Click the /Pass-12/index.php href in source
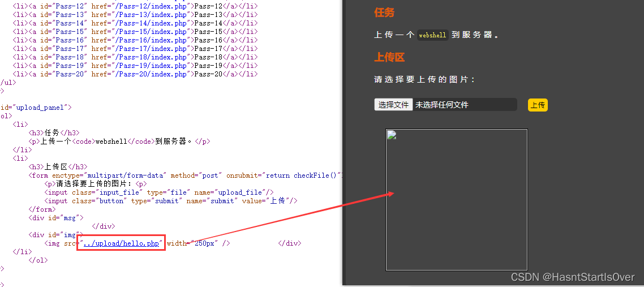The image size is (644, 287). pos(151,6)
